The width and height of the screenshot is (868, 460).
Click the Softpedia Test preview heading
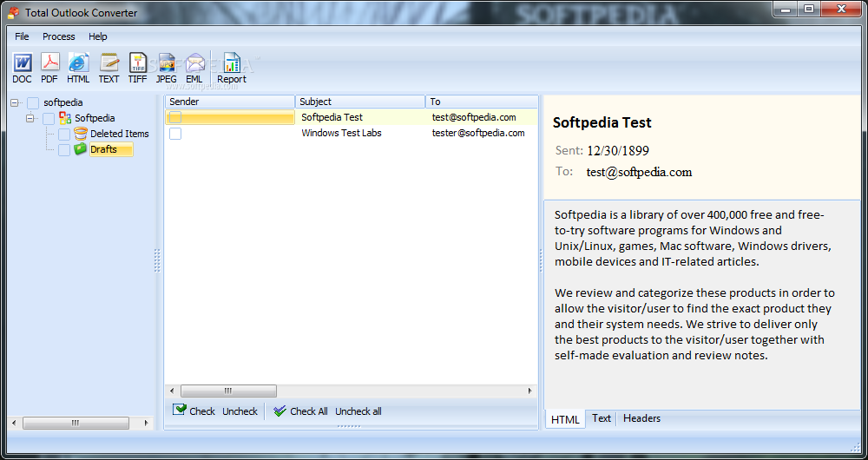(602, 122)
